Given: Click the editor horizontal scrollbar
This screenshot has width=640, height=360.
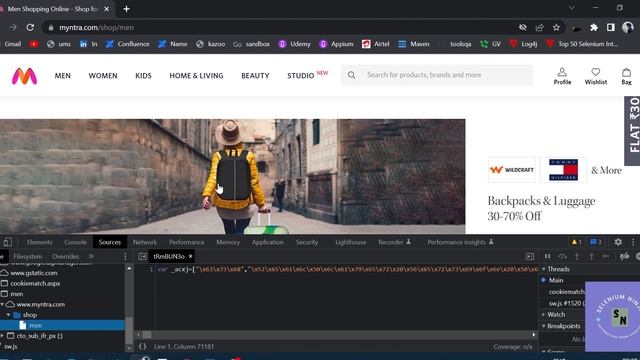Looking at the screenshot, I should (x=336, y=334).
